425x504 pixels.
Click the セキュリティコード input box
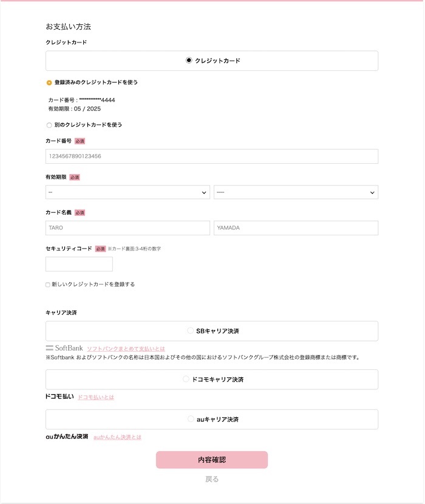pos(79,264)
